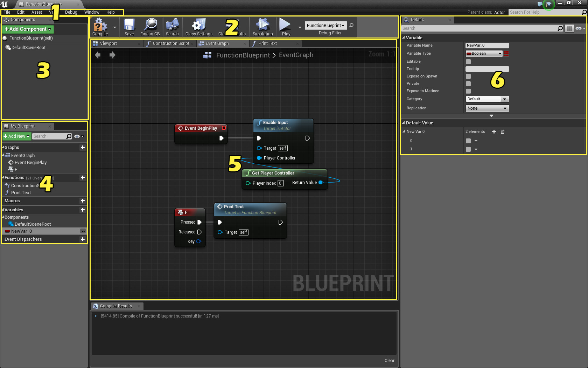The height and width of the screenshot is (368, 588).
Task: Start a Simulation session
Action: pyautogui.click(x=262, y=27)
